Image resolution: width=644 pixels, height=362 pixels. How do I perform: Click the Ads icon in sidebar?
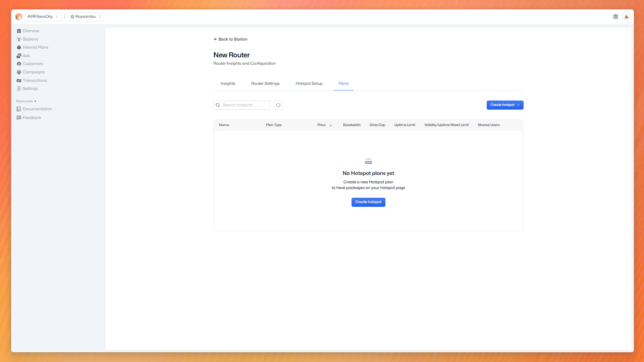19,56
